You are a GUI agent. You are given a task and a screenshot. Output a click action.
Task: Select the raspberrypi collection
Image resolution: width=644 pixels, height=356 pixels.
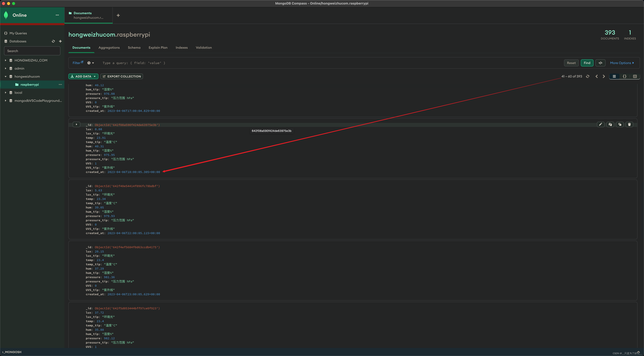point(30,85)
